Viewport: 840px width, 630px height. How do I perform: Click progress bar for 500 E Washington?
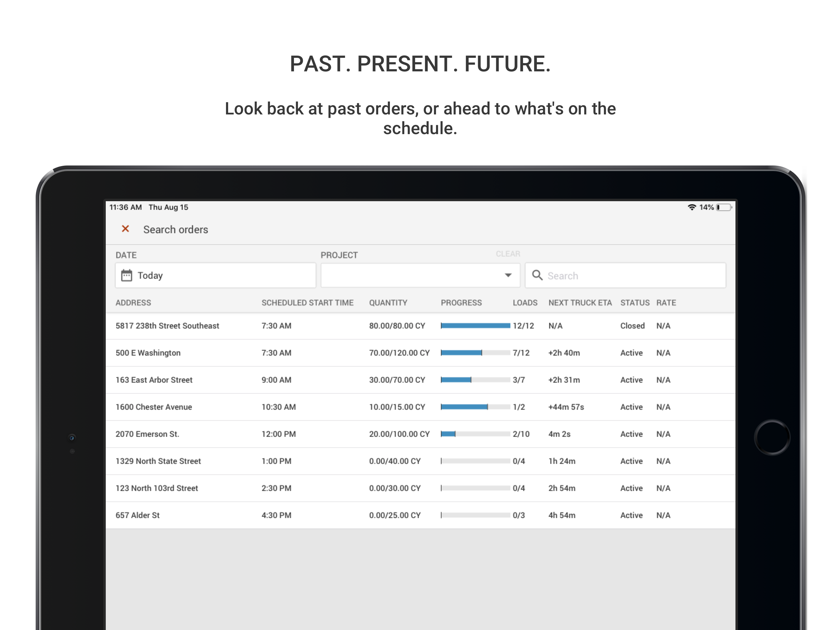[x=475, y=353]
